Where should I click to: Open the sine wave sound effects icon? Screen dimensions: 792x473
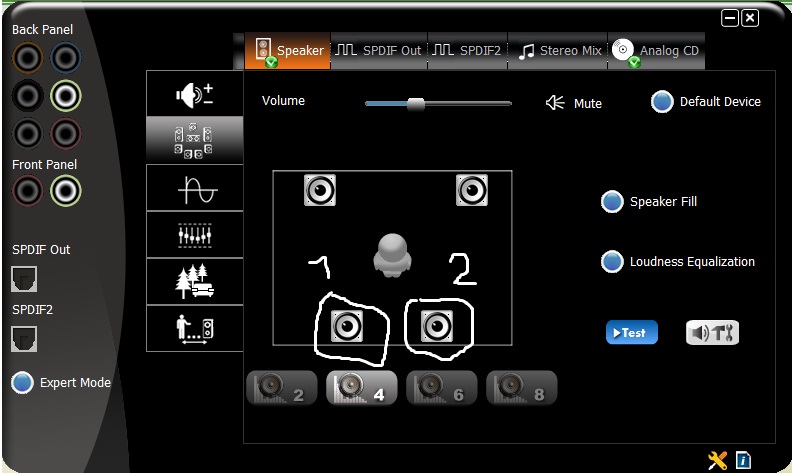coord(194,188)
